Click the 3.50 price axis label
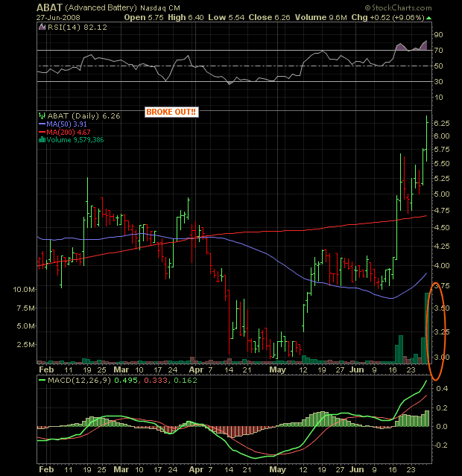The width and height of the screenshot is (462, 476). pyautogui.click(x=442, y=308)
